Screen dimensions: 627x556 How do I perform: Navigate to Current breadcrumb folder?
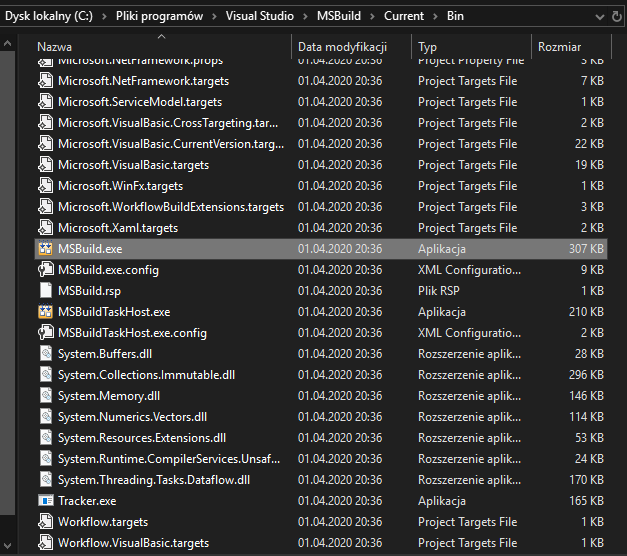click(404, 16)
